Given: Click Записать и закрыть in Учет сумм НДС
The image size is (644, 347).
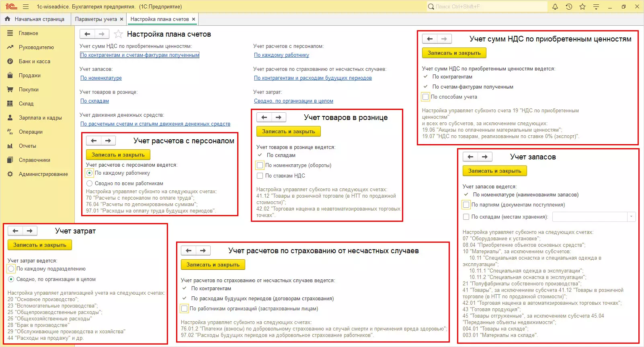Looking at the screenshot, I should click(x=454, y=53).
